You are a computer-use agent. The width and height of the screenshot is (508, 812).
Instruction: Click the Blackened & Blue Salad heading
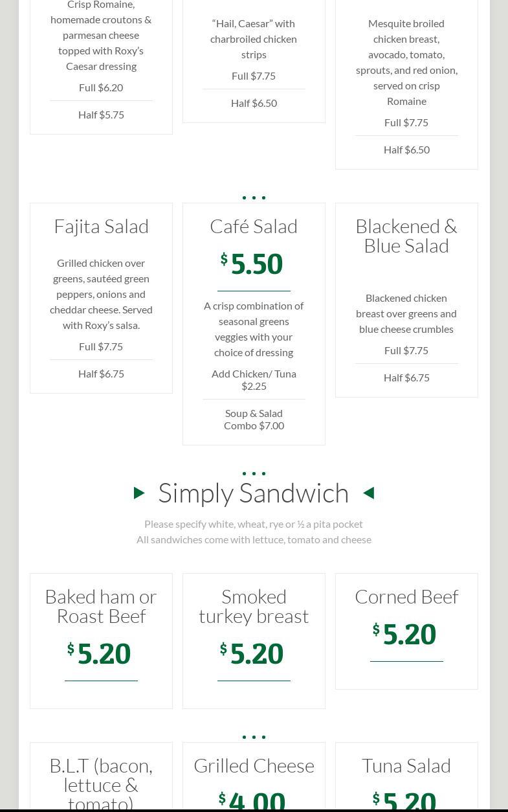(406, 236)
